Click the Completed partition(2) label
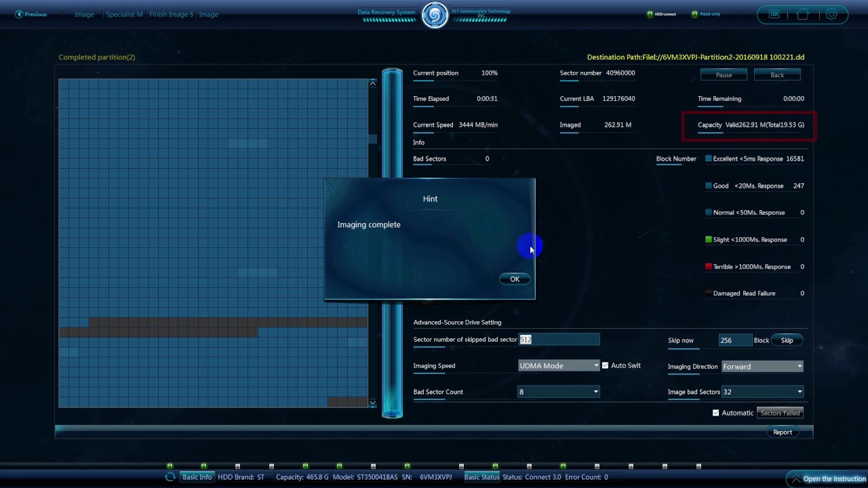The image size is (868, 488). pyautogui.click(x=97, y=57)
